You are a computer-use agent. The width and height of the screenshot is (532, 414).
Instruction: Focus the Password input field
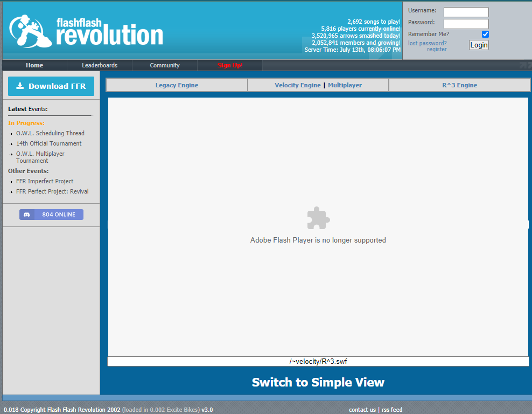[x=466, y=24]
